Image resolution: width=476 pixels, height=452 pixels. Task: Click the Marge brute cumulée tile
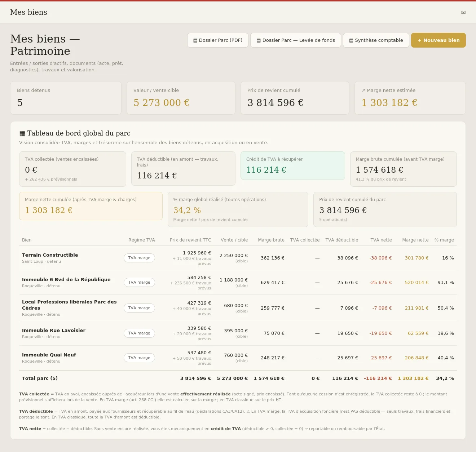pyautogui.click(x=404, y=169)
